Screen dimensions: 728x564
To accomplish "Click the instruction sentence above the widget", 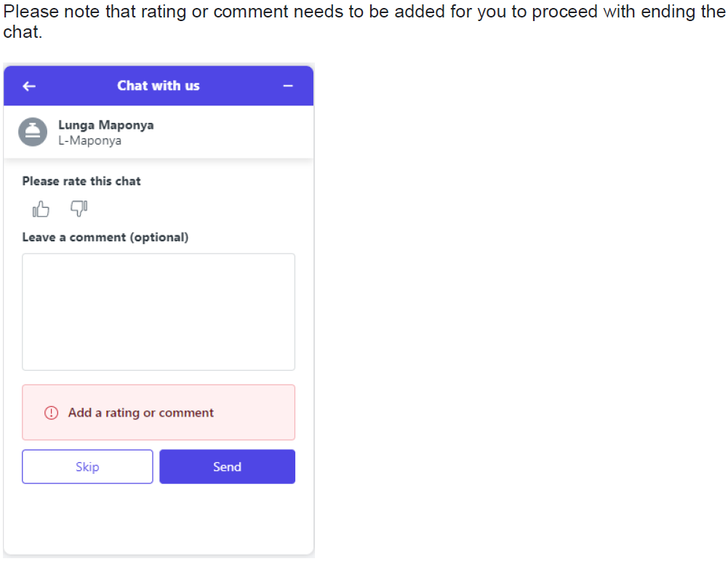I will coord(364,21).
